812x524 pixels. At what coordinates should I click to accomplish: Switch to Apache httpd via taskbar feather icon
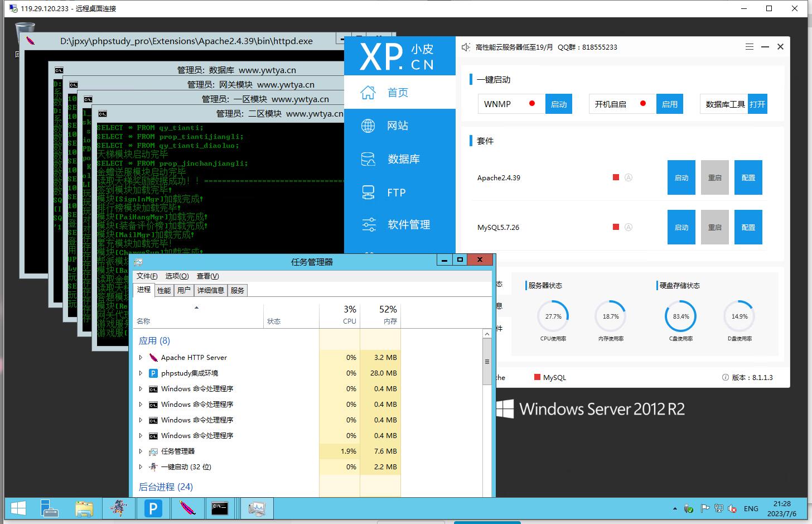click(x=187, y=508)
